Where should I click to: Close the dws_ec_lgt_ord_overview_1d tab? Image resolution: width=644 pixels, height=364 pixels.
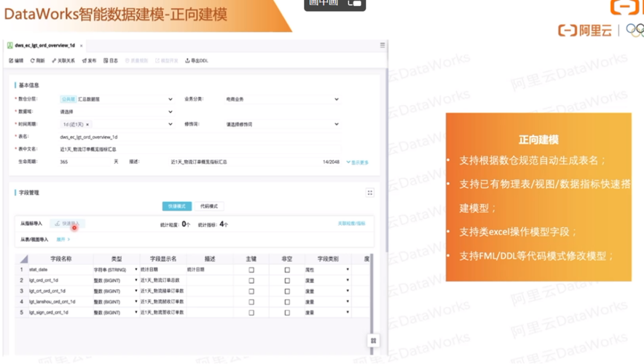(x=82, y=46)
